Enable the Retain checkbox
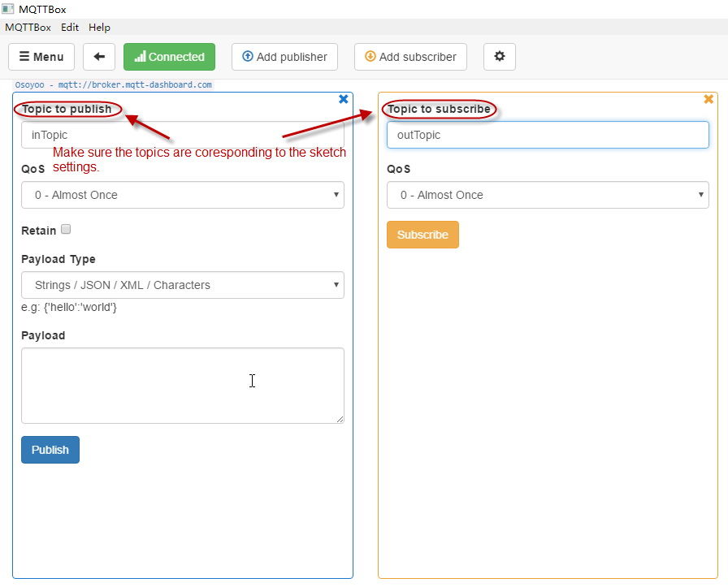This screenshot has width=728, height=587. [66, 230]
